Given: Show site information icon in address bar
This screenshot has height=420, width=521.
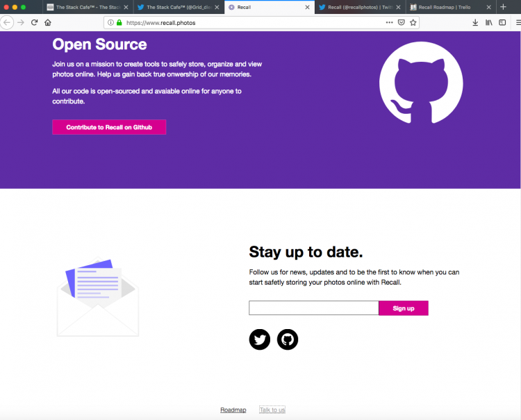Looking at the screenshot, I should coord(110,23).
